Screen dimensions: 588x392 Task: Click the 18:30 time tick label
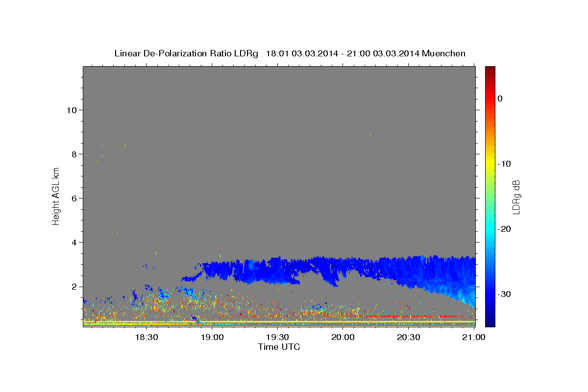pyautogui.click(x=146, y=337)
